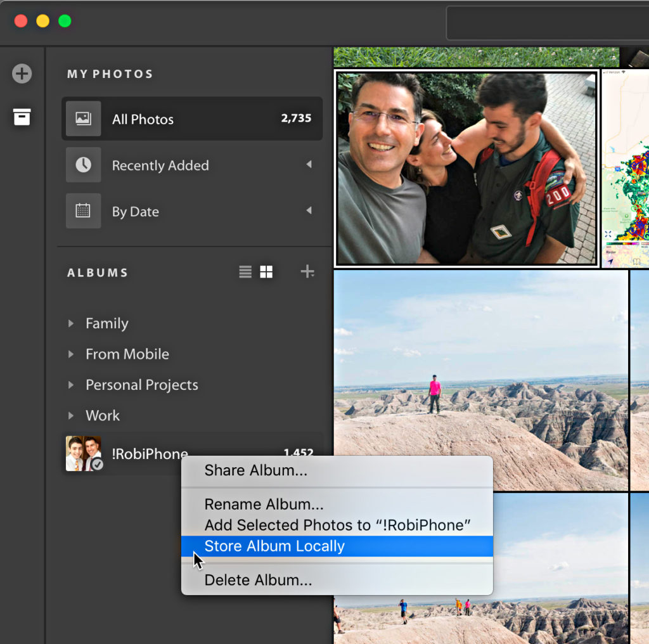This screenshot has height=644, width=649.
Task: Click the By Date calendar icon
Action: pos(83,211)
